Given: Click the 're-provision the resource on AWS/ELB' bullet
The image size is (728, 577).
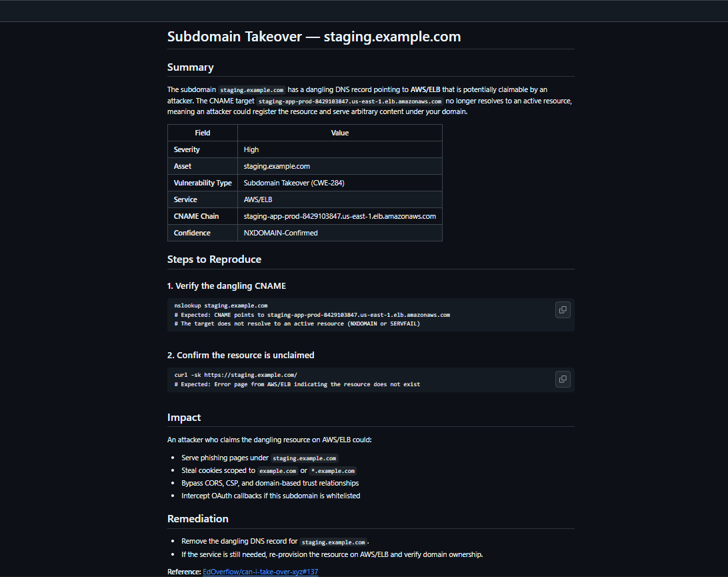Looking at the screenshot, I should 332,554.
